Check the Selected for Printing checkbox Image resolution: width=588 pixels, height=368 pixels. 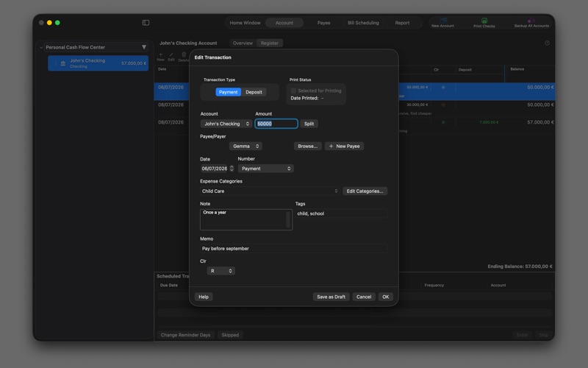293,91
